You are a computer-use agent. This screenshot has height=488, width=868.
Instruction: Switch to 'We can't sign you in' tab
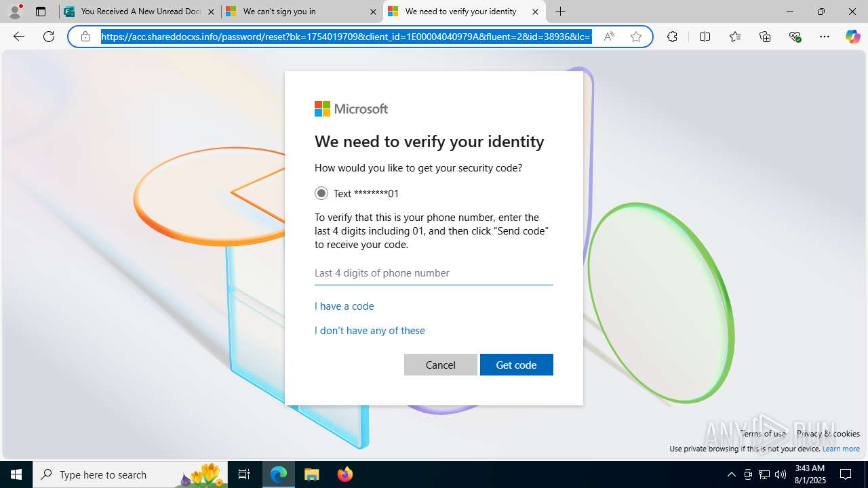pos(302,12)
